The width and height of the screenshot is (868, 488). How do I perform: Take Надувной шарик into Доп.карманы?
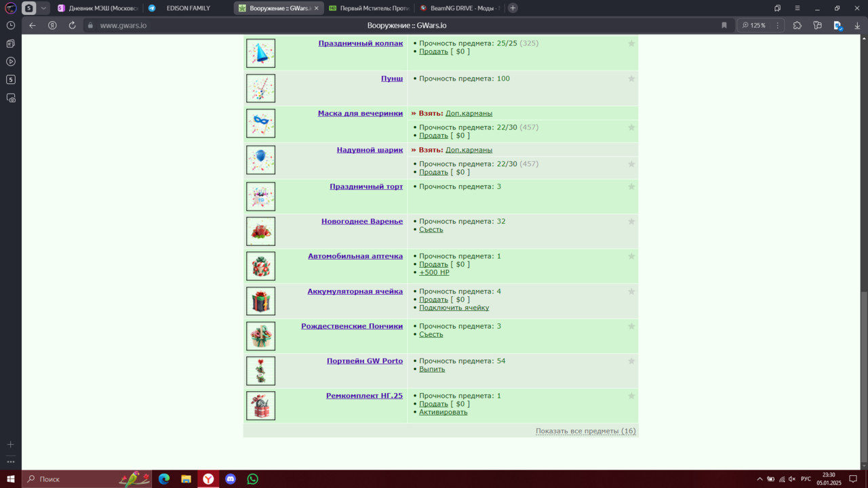point(469,150)
